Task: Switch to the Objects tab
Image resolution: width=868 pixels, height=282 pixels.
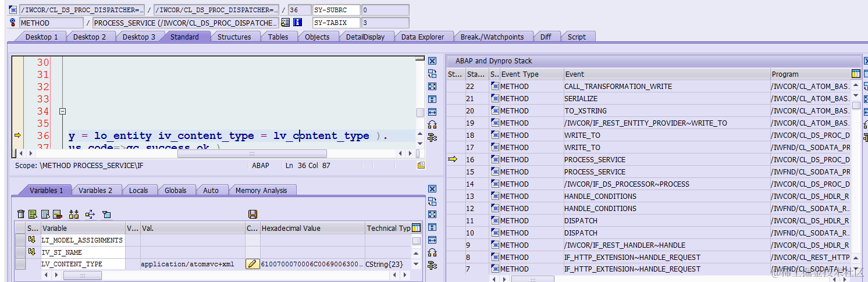Action: (x=317, y=37)
